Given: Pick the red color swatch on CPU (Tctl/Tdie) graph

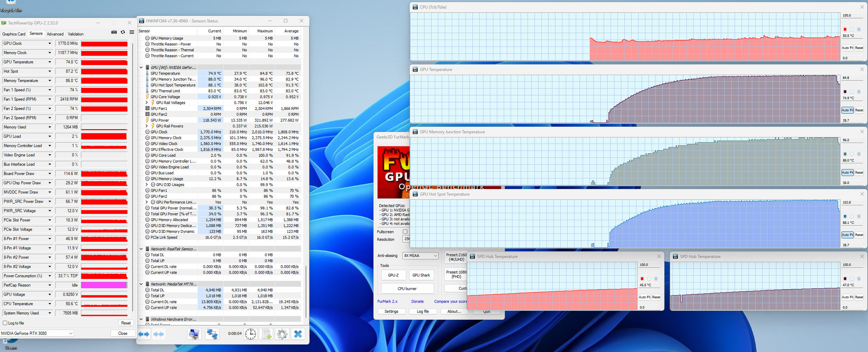Looking at the screenshot, I should 845,30.
